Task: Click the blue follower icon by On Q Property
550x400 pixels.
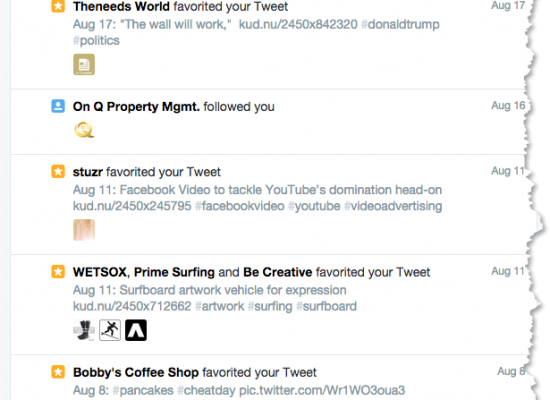Action: [x=58, y=106]
